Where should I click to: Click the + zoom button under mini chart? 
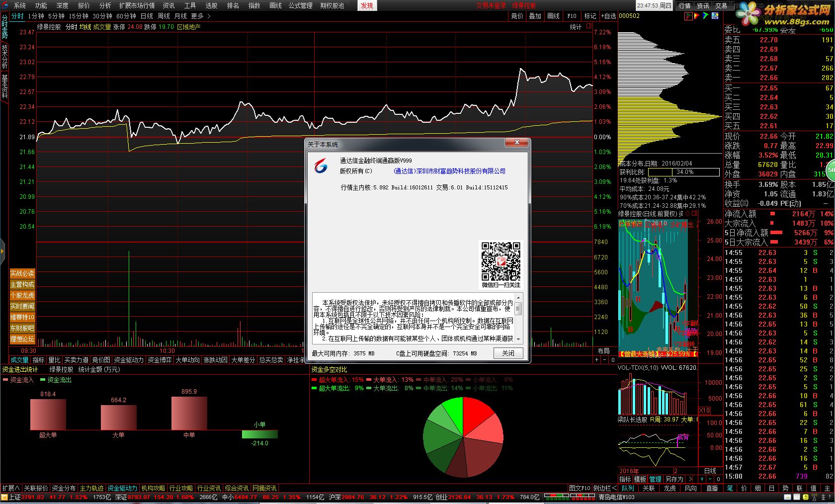(702, 479)
